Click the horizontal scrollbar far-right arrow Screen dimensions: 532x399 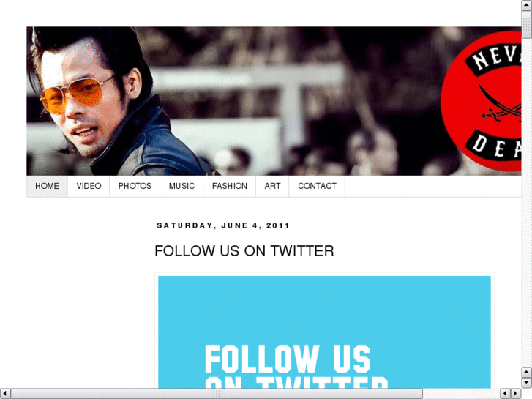tap(516, 394)
